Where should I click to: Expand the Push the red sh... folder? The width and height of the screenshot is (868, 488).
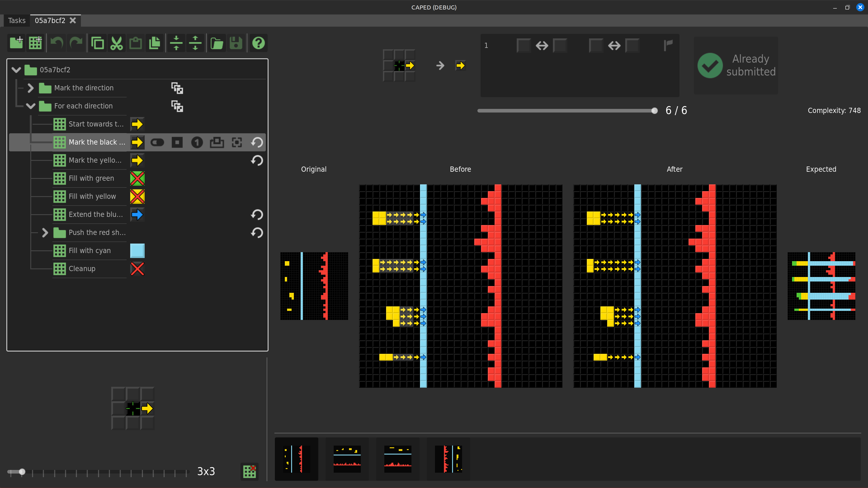coord(45,233)
